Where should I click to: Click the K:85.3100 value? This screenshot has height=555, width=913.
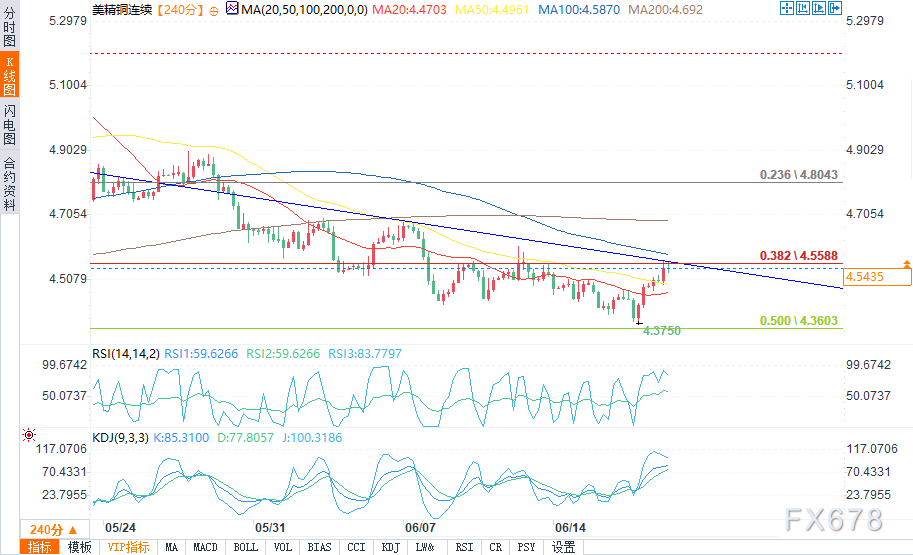coord(181,437)
